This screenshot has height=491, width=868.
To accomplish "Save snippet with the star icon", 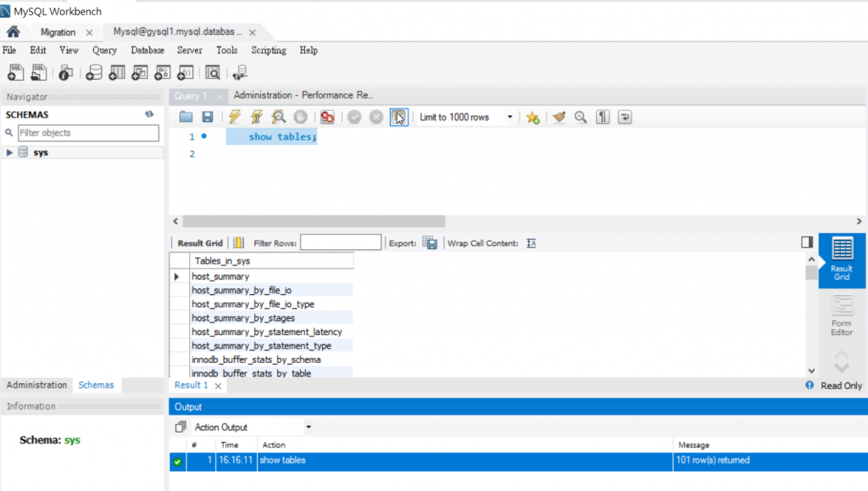I will coord(532,117).
